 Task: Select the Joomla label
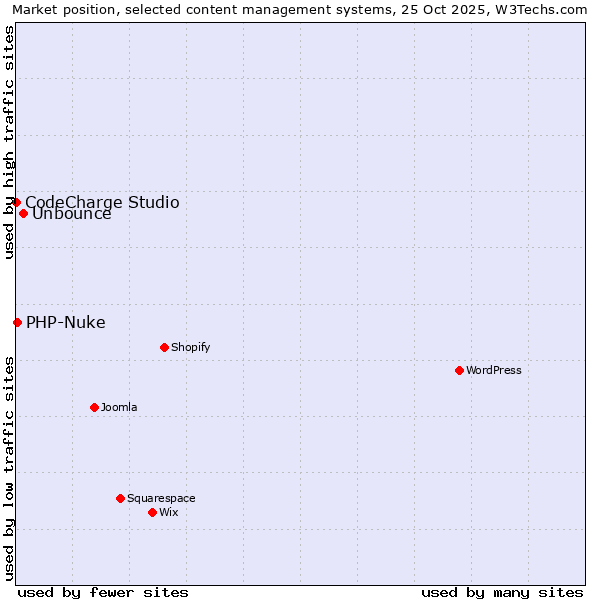[x=119, y=407]
